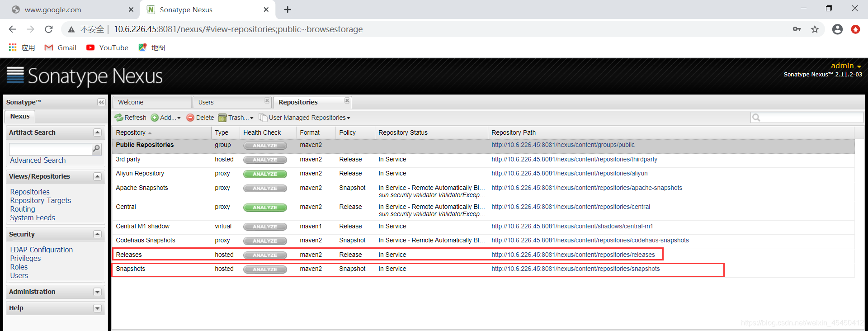Sort by Repository Status column
Screen dimensions: 868x331
coord(432,132)
